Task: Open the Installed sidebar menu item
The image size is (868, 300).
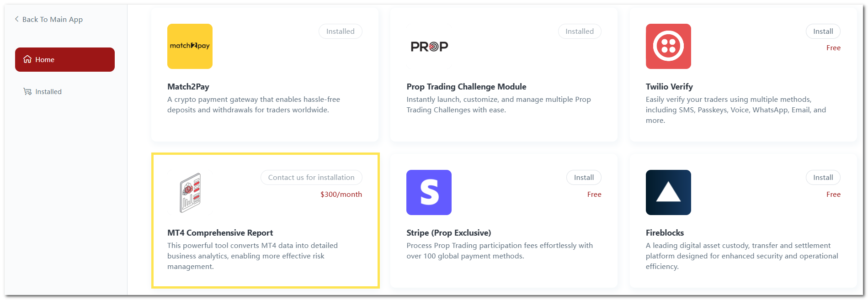Action: 48,91
